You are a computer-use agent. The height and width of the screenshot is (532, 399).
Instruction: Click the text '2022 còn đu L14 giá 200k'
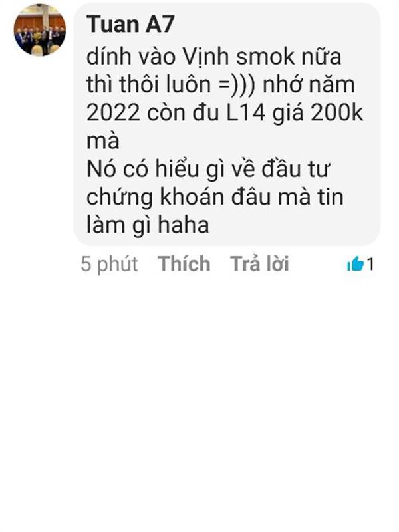point(225,112)
